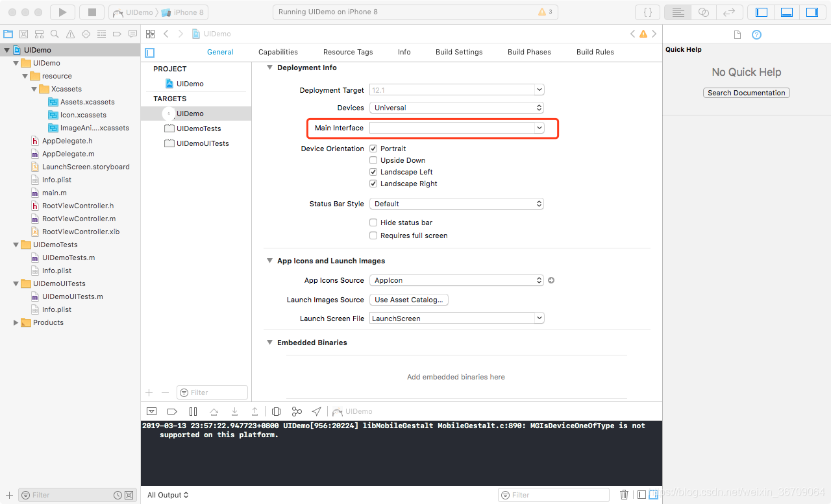Open the App Icons Source dropdown
This screenshot has height=504, width=831.
tap(456, 280)
